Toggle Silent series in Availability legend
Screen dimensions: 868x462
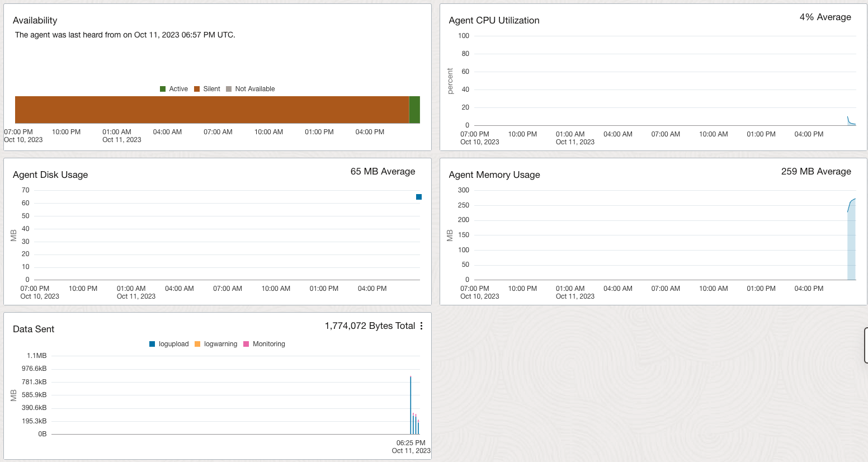point(207,89)
